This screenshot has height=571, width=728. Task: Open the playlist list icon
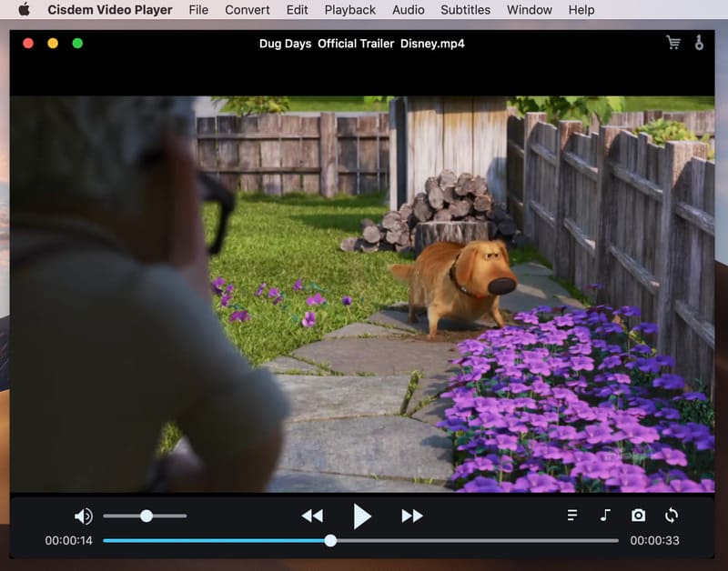[x=572, y=516]
